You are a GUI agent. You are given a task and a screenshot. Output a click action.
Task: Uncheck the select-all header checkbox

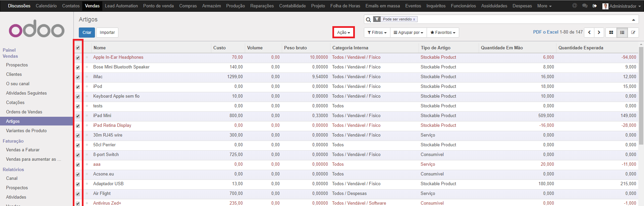(78, 48)
